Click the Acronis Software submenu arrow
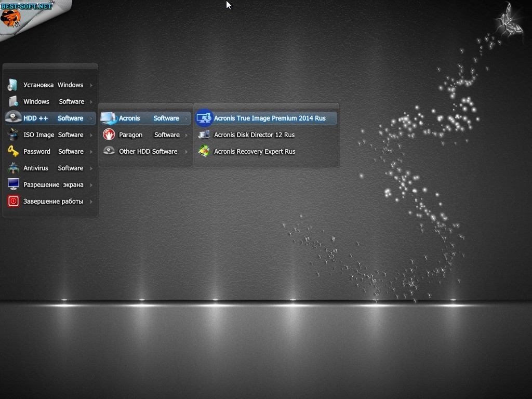 [x=187, y=118]
